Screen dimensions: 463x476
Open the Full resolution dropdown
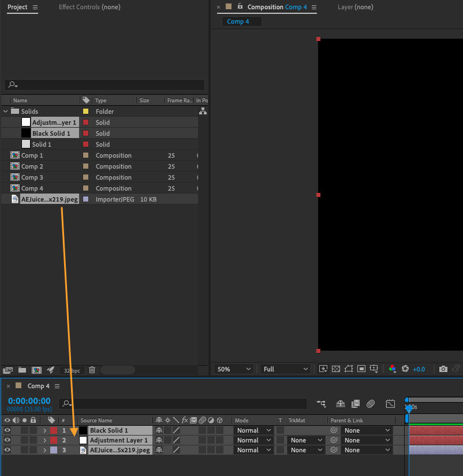click(x=285, y=369)
